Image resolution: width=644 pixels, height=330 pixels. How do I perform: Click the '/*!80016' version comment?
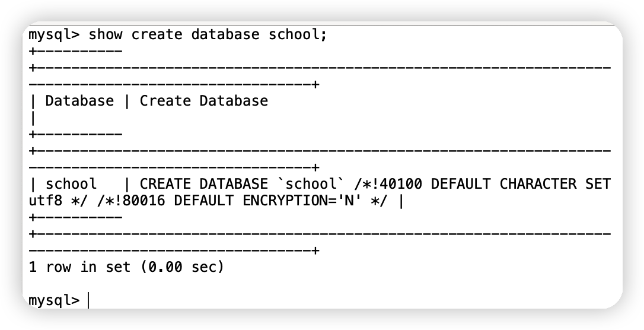click(x=131, y=201)
